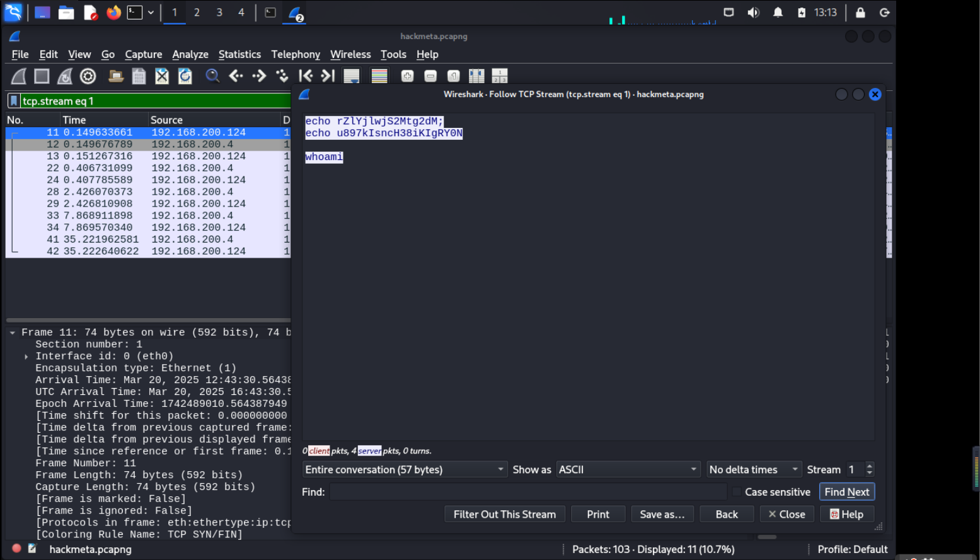Click the Find Next button
This screenshot has width=980, height=560.
coord(846,492)
